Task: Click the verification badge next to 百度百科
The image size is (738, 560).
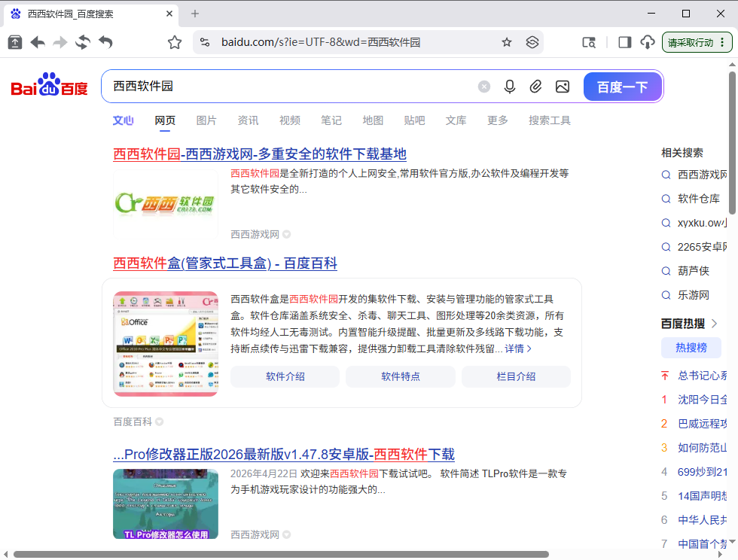Action: 160,422
